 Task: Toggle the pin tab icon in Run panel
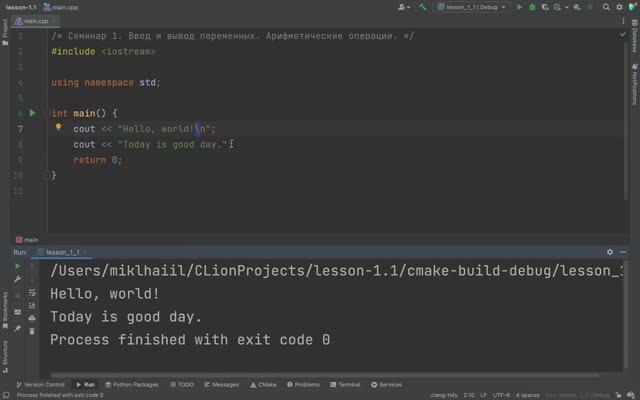tap(18, 329)
